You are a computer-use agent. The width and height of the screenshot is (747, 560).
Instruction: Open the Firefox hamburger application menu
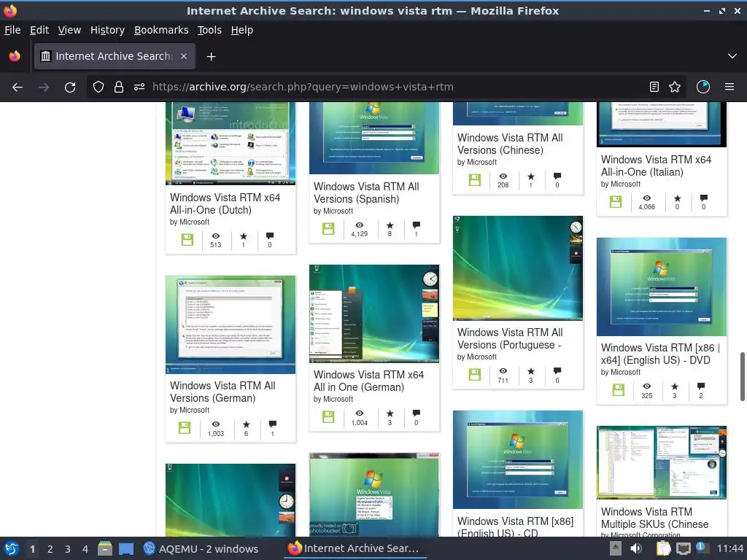(729, 87)
